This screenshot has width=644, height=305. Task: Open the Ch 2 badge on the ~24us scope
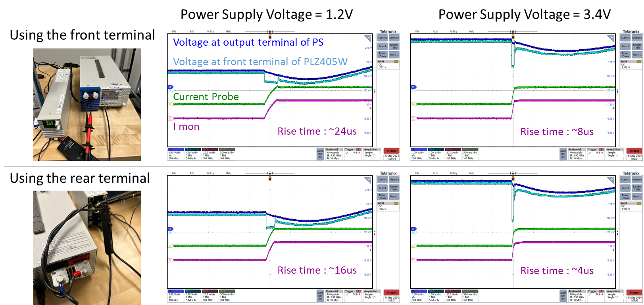pos(193,154)
